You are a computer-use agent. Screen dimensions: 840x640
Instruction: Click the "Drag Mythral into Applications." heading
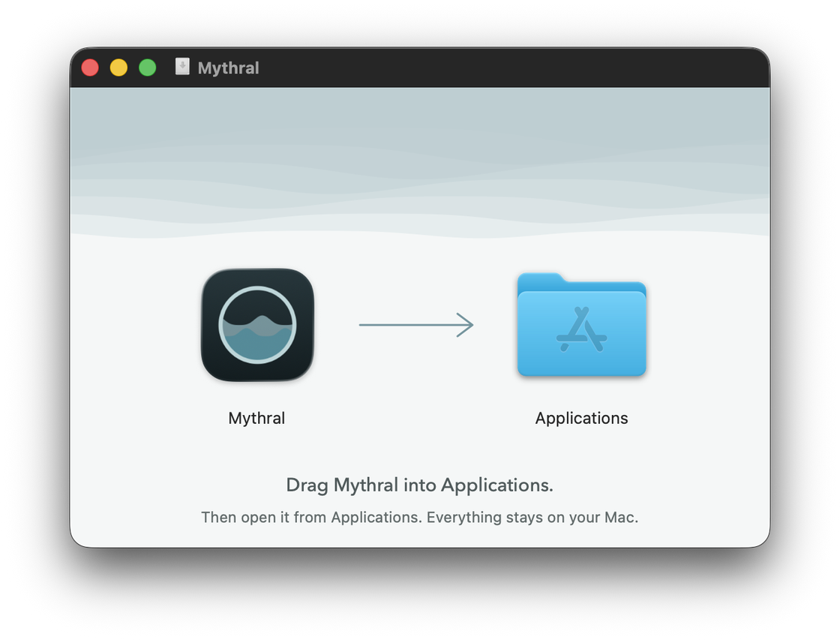[419, 485]
